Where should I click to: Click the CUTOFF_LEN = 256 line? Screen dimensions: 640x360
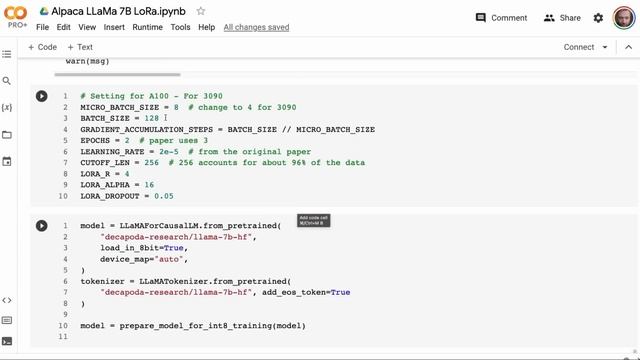point(222,162)
